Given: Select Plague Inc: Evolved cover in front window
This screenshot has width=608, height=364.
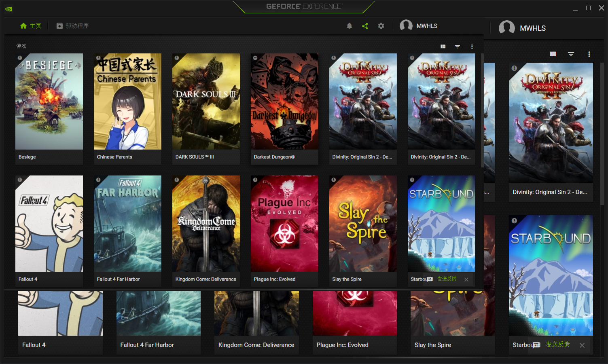Looking at the screenshot, I should tap(284, 224).
